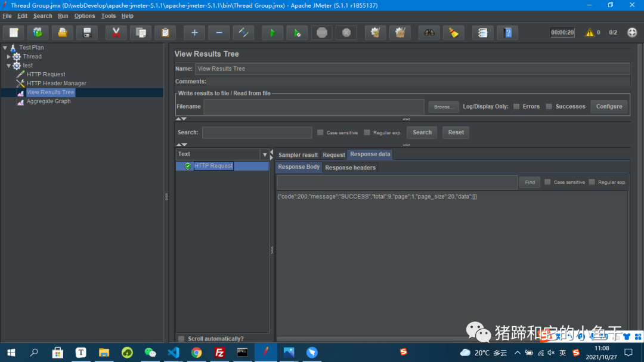Click the Clear All results icon
The image size is (644, 362).
point(400,32)
